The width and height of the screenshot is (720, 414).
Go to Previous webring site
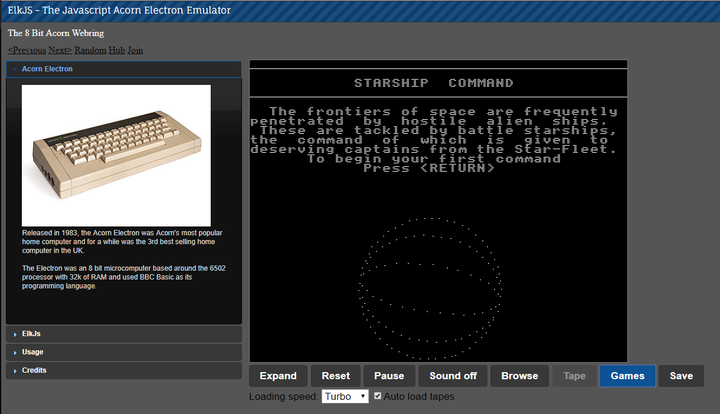[x=27, y=50]
